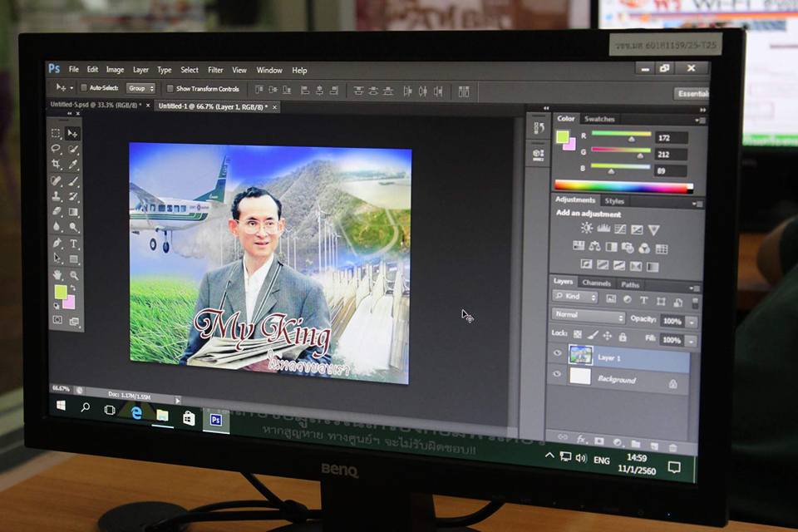Click the Essentials workspace button
This screenshot has height=532, width=798.
tap(692, 94)
